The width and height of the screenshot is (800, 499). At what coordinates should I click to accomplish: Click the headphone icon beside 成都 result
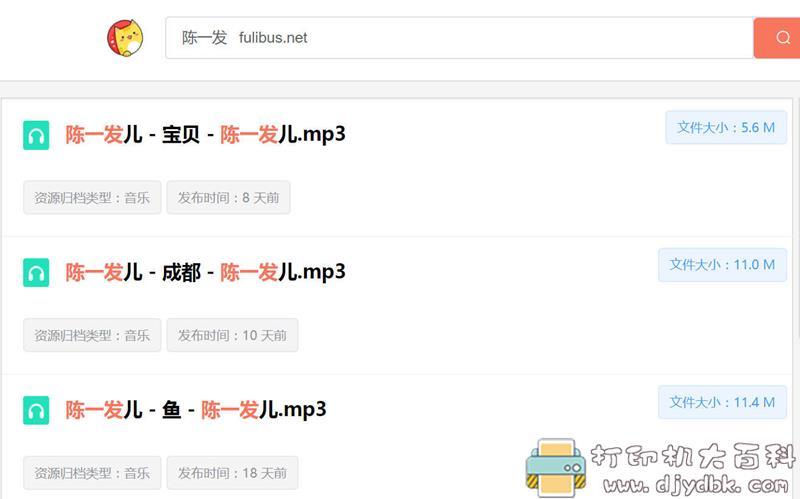tap(36, 272)
